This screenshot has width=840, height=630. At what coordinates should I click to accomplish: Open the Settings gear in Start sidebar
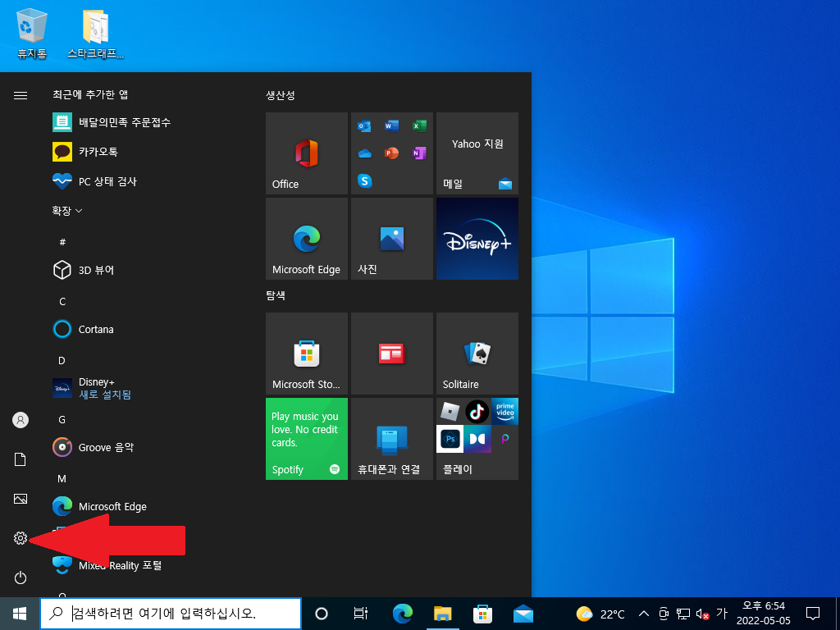(x=21, y=538)
